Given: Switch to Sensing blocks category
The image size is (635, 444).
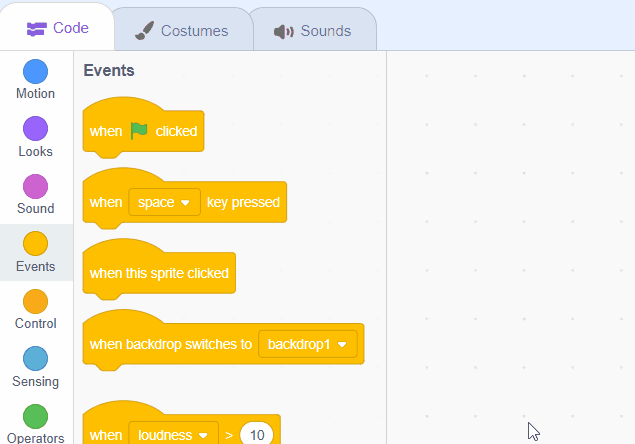Looking at the screenshot, I should coord(35,359).
